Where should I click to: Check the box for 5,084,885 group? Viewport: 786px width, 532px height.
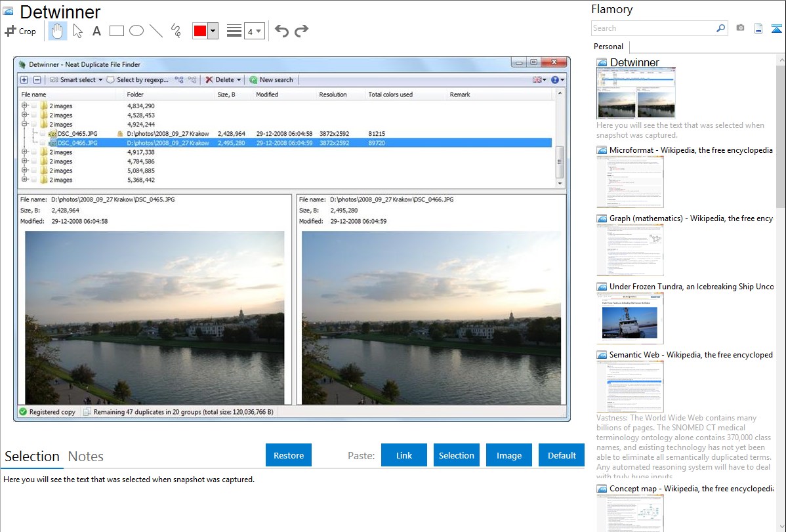point(34,171)
